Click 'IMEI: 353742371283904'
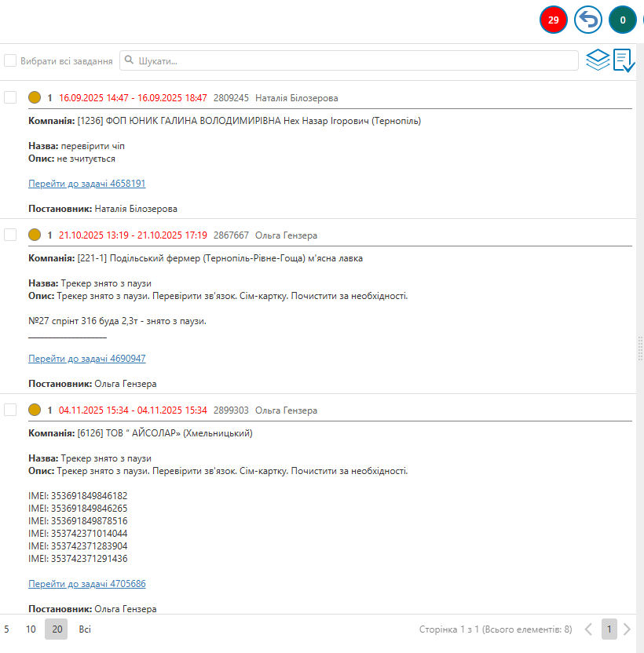 coord(78,546)
